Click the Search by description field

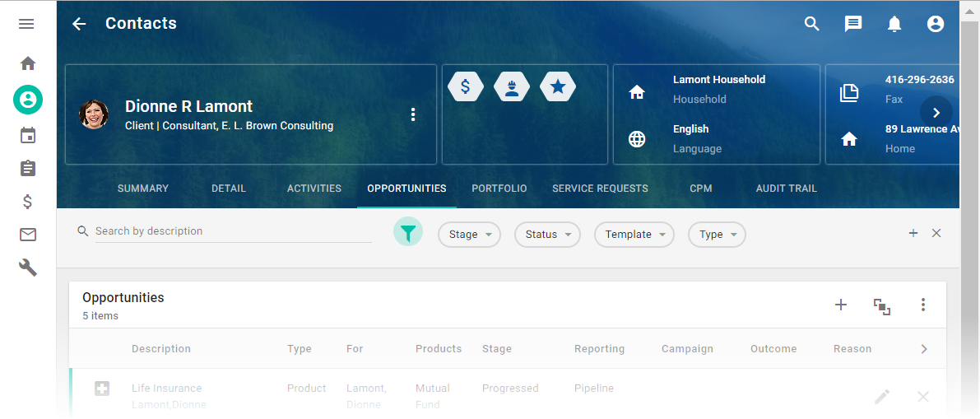point(232,231)
